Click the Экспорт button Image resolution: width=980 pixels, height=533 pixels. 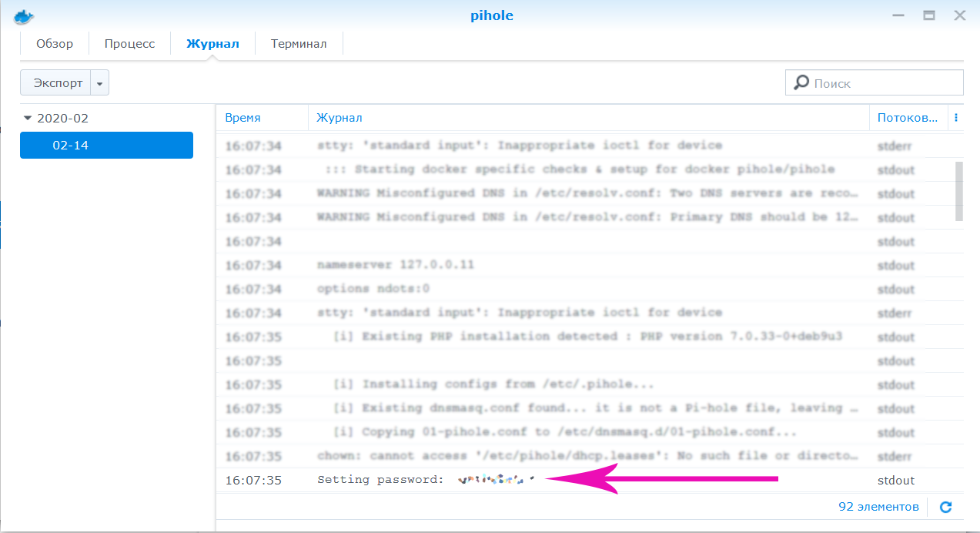pos(55,83)
